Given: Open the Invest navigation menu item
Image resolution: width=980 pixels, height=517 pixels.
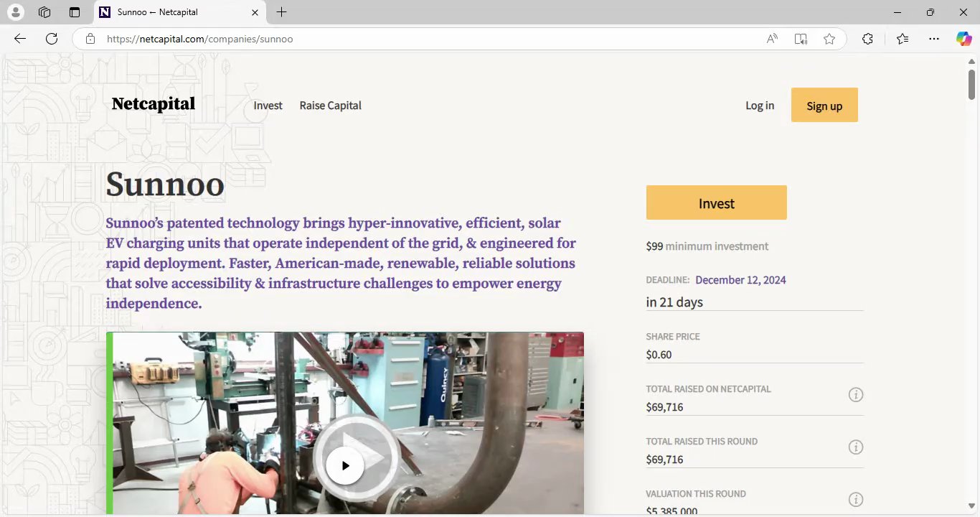Looking at the screenshot, I should coord(268,106).
